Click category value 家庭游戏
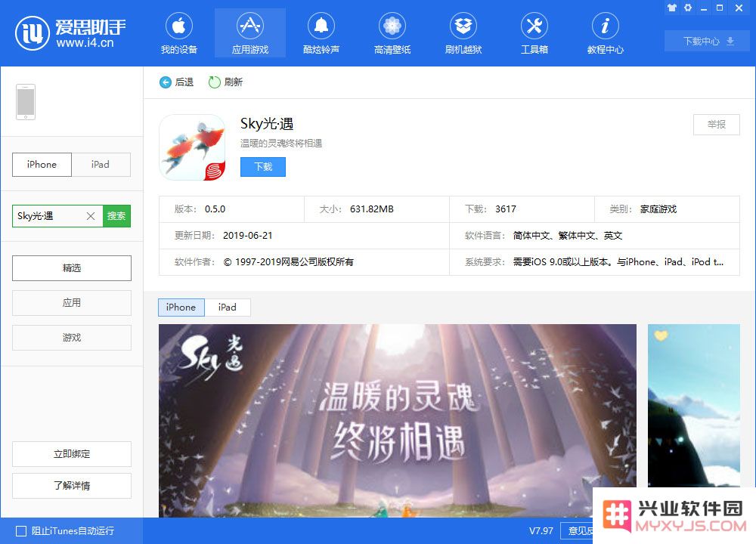This screenshot has height=544, width=756. [x=658, y=209]
